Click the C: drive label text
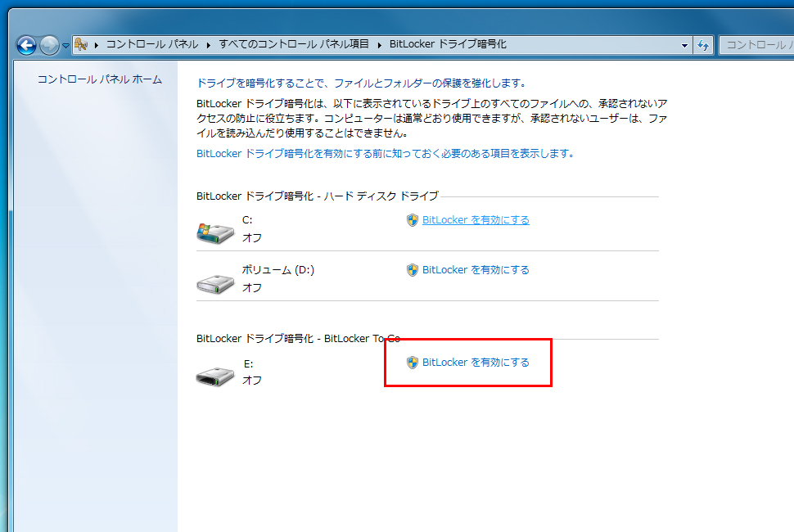Viewport: 794px width, 532px height. pos(247,220)
